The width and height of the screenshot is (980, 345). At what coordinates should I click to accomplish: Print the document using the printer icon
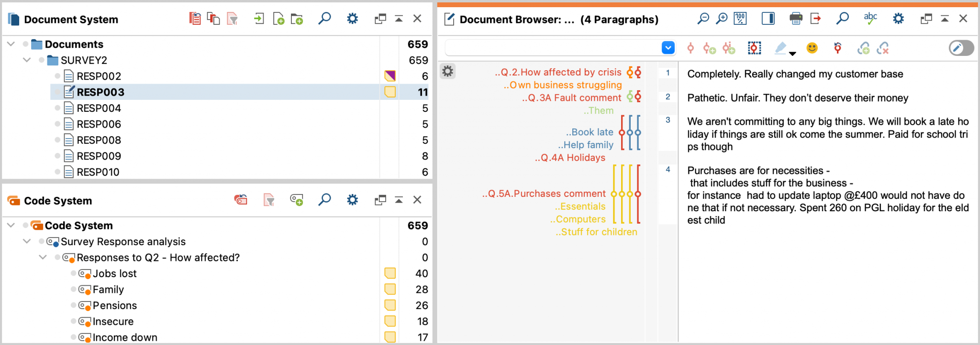(x=796, y=19)
